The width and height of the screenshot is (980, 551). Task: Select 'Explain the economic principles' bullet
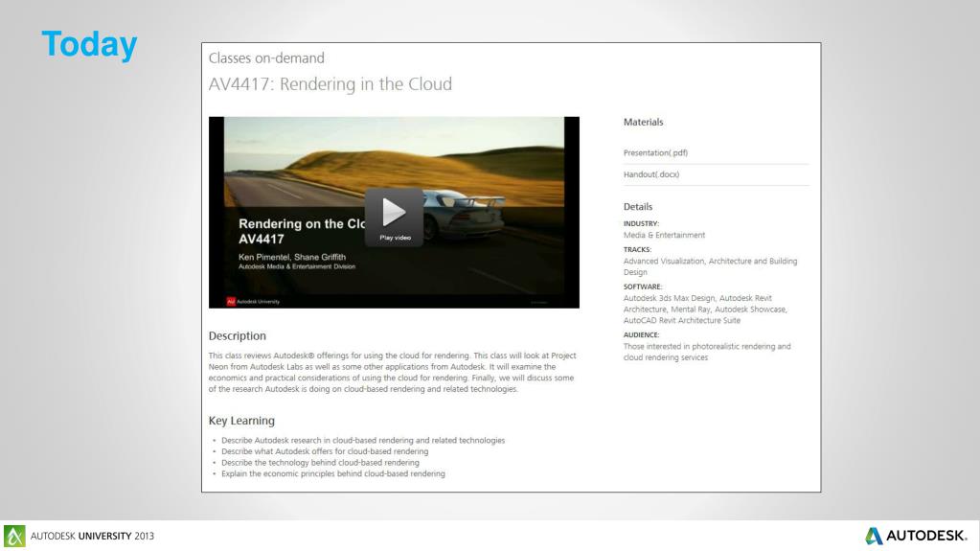(333, 474)
